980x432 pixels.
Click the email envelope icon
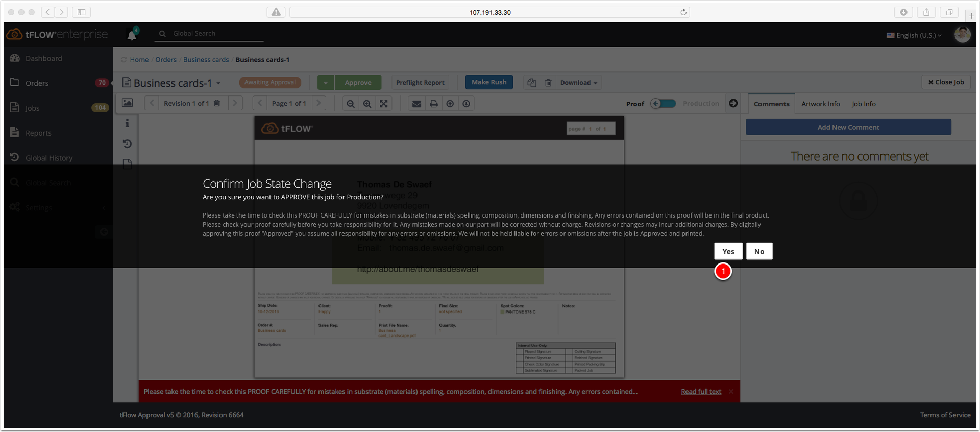[417, 104]
